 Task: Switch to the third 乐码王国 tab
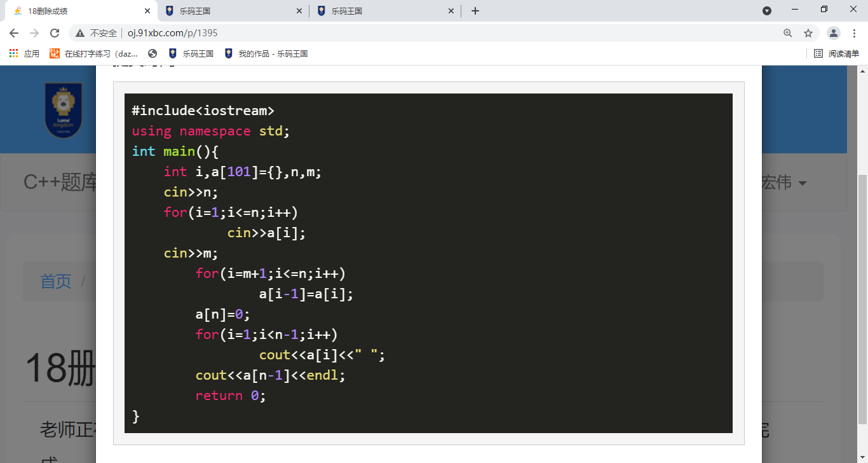[x=384, y=11]
